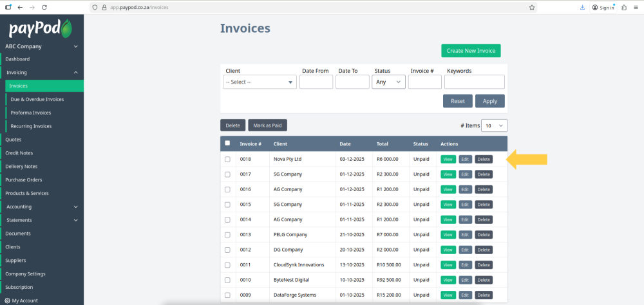Edit invoice 0010 ByteNest Digital
The image size is (644, 305).
(x=466, y=280)
